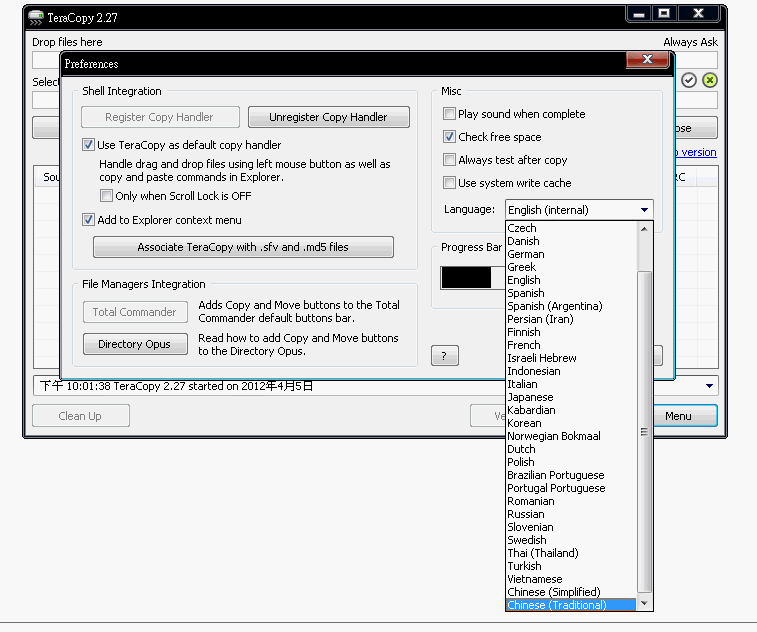Click TeraCopy started log entry text
This screenshot has width=757, height=632.
coord(177,386)
